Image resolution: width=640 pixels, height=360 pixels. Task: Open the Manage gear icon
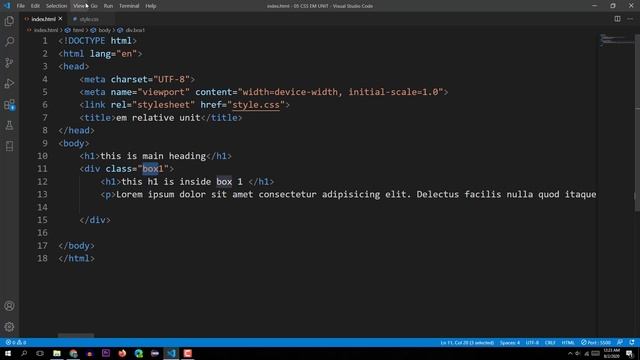(9, 327)
